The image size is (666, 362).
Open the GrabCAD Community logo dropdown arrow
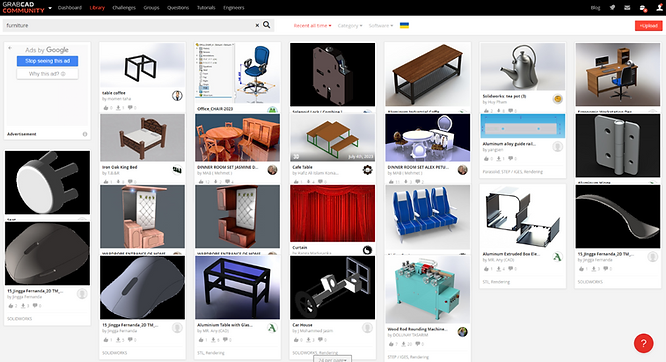click(x=50, y=8)
